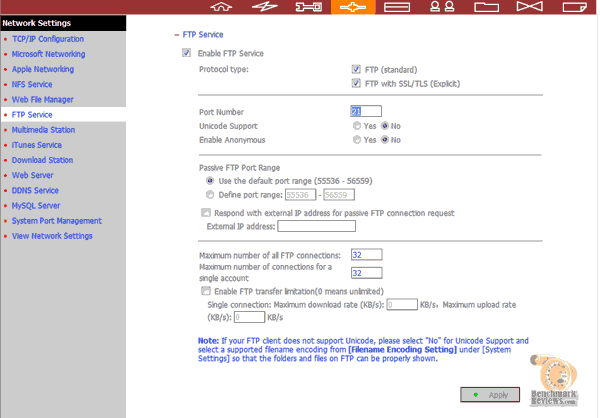
Task: Select No for Enable Anonymous
Action: click(385, 140)
